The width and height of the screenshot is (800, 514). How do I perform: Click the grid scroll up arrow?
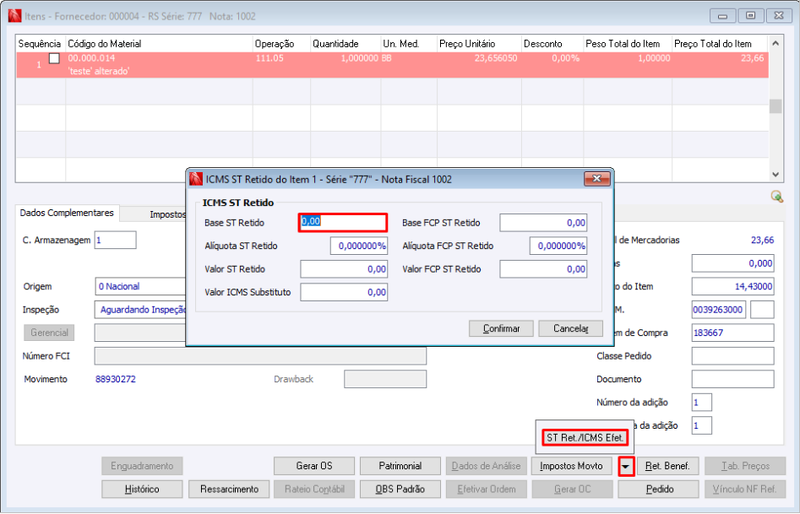(776, 44)
